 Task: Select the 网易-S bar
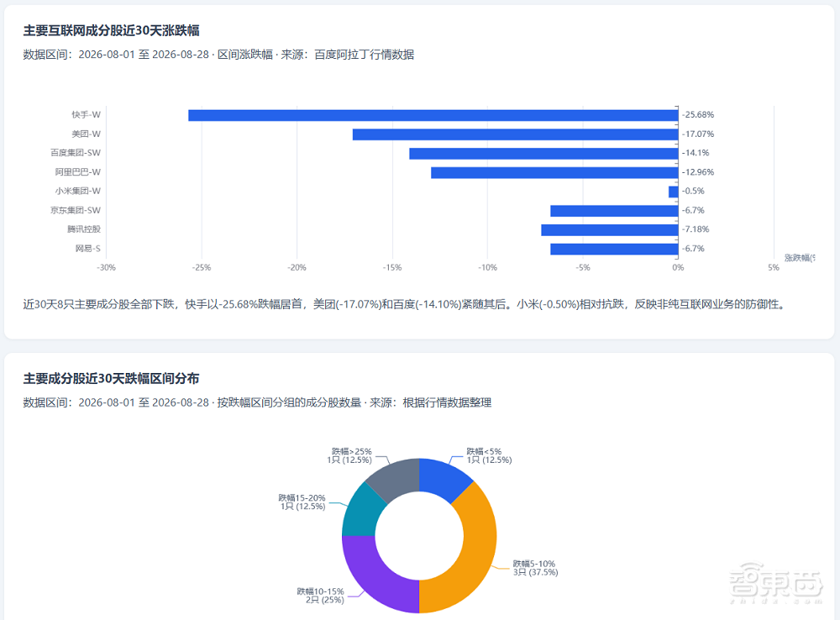tap(615, 249)
